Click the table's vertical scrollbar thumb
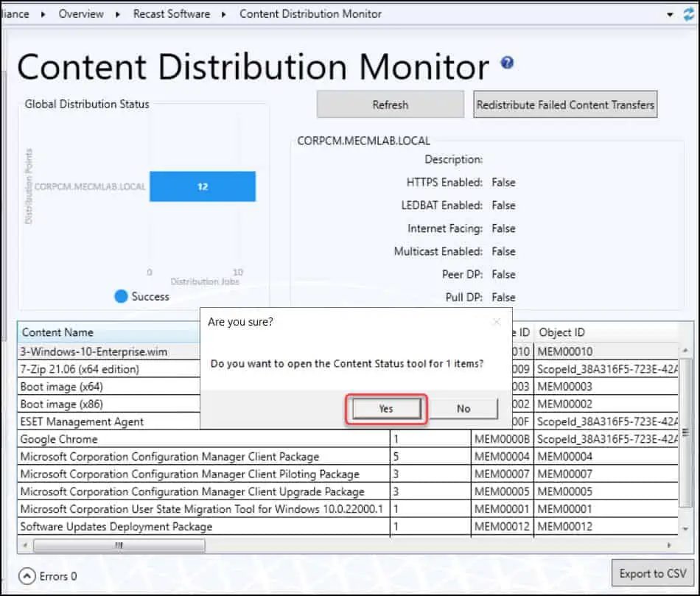Screen dimensions: 700x596 (x=686, y=432)
